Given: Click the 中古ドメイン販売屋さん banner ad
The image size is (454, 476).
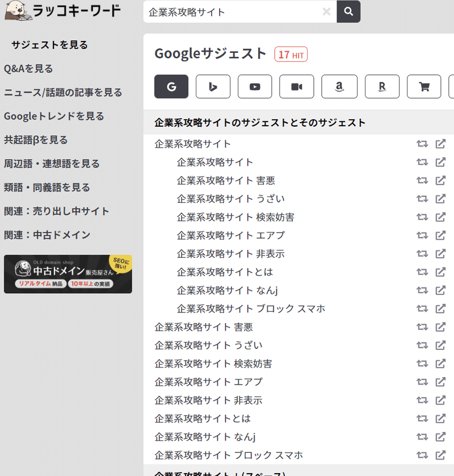Looking at the screenshot, I should [68, 274].
